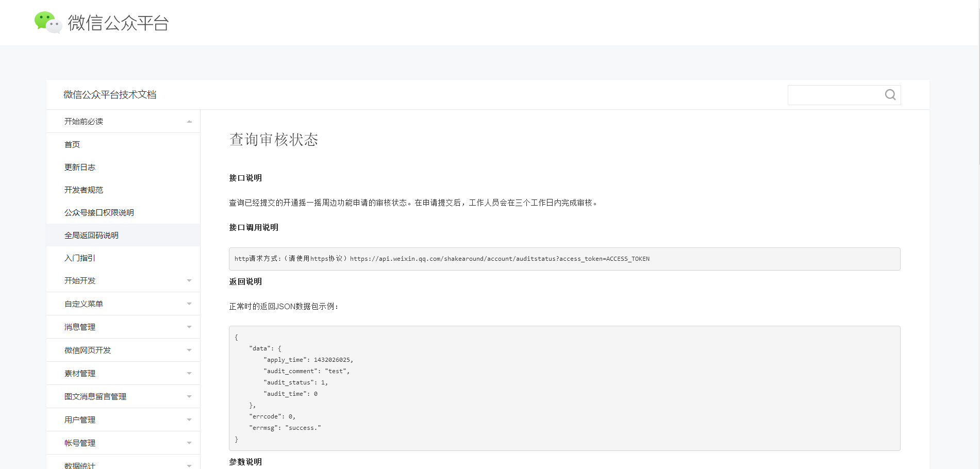Click the 图文消息留言管理 section label

[95, 397]
